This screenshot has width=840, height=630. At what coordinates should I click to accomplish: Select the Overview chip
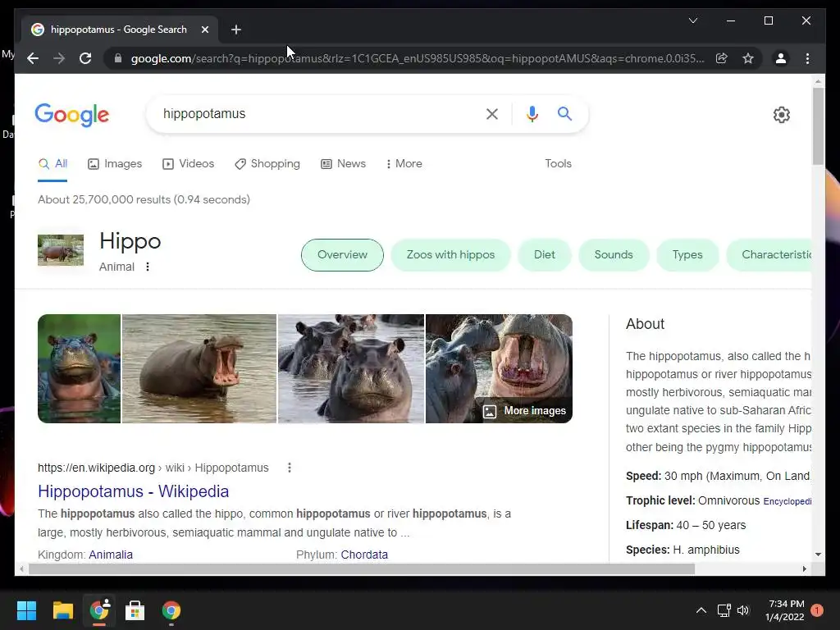click(x=342, y=255)
